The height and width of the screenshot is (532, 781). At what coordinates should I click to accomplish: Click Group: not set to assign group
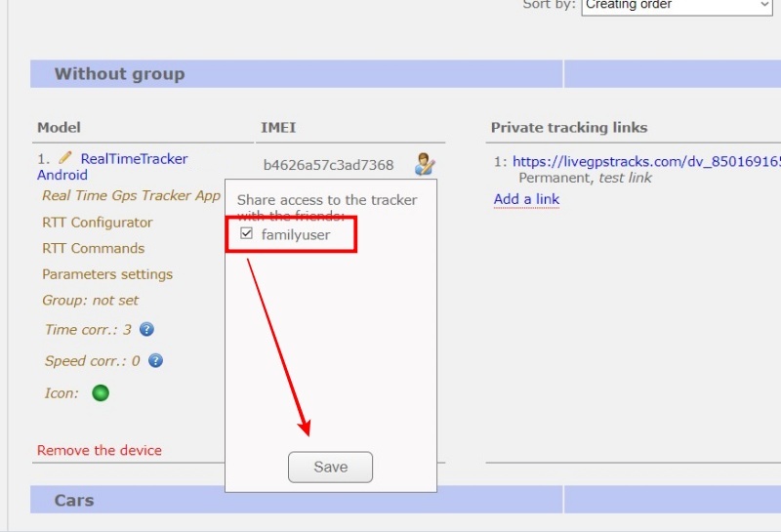90,301
